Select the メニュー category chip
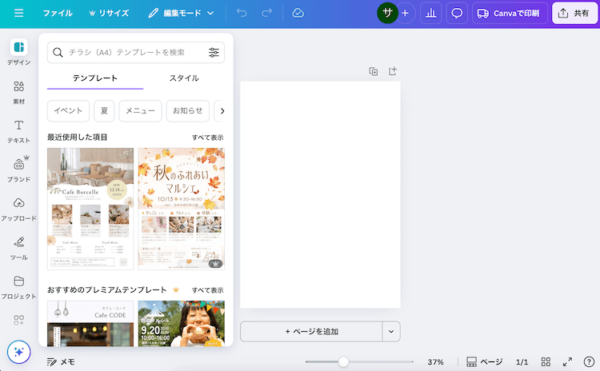The width and height of the screenshot is (600, 371). click(x=140, y=111)
